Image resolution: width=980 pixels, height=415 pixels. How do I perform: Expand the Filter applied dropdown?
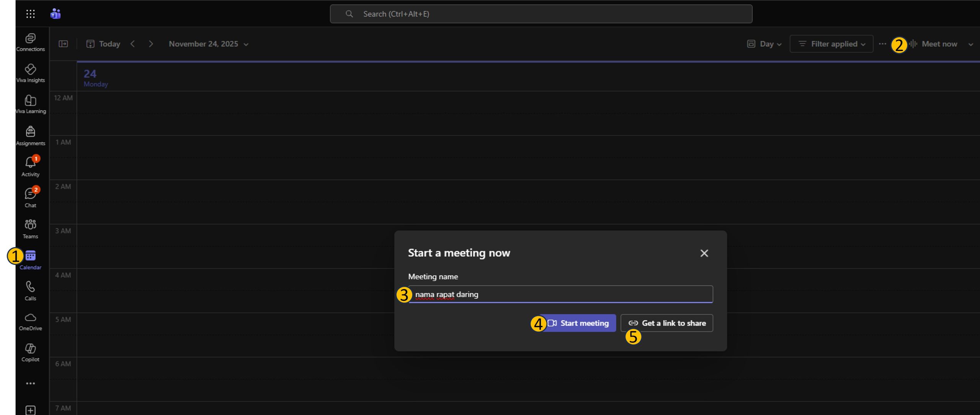pyautogui.click(x=831, y=44)
